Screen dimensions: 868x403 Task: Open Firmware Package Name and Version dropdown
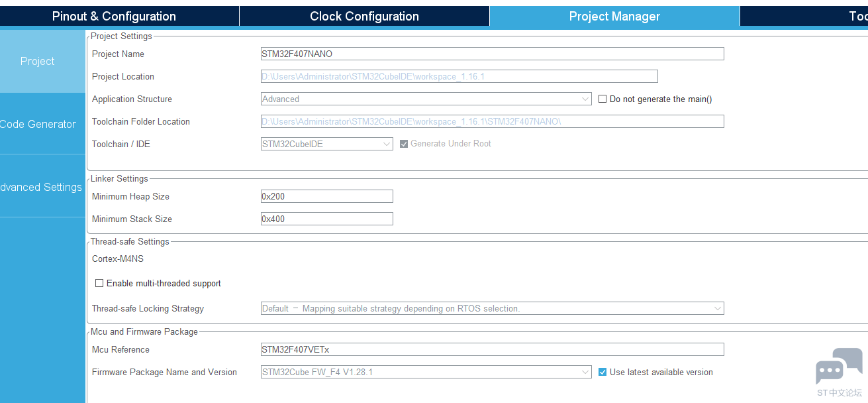426,372
